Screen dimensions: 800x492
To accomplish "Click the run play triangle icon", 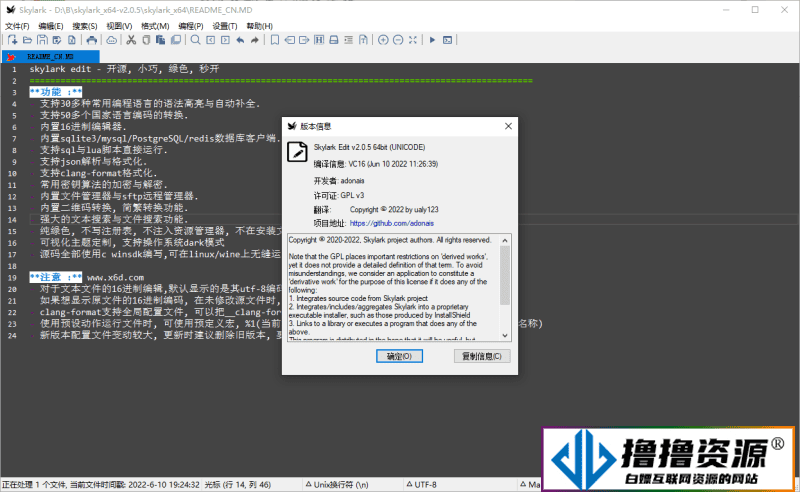I will [432, 40].
